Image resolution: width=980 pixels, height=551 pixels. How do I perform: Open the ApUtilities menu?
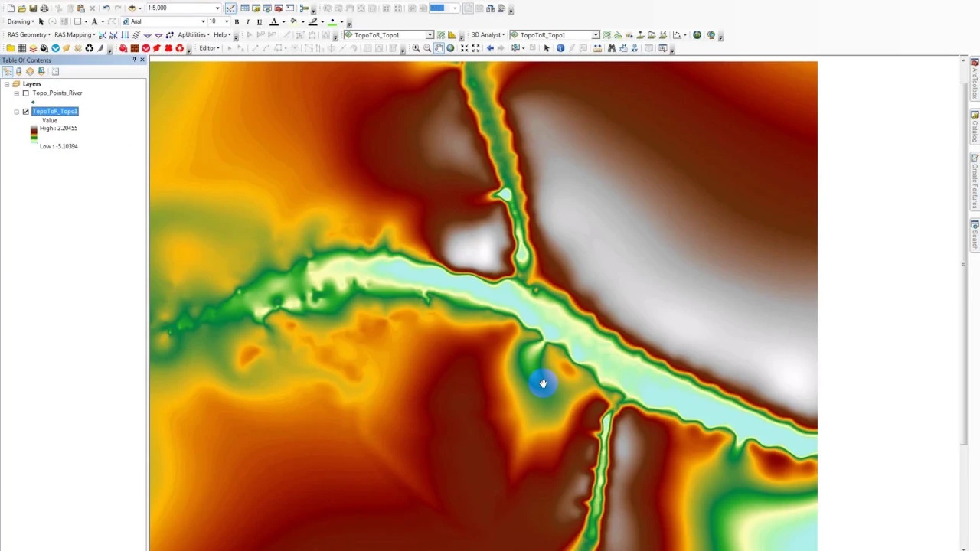pyautogui.click(x=194, y=35)
